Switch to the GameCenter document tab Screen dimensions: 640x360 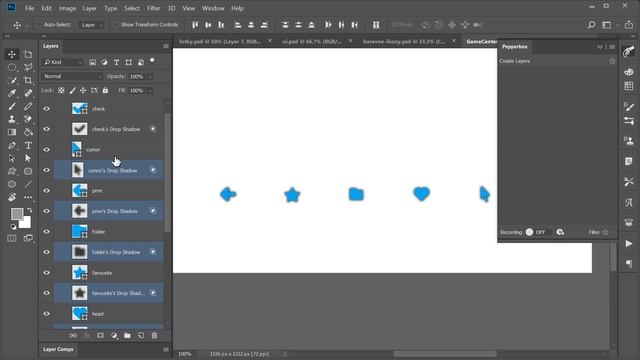point(482,41)
